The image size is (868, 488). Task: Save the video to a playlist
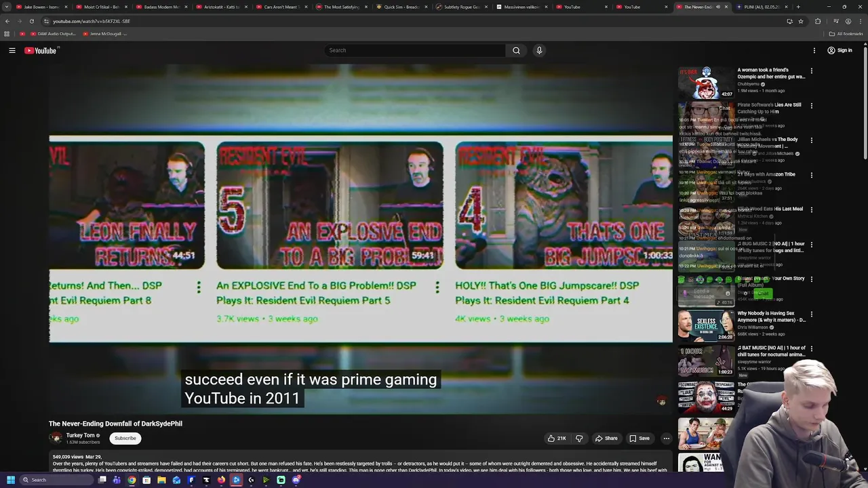(639, 439)
